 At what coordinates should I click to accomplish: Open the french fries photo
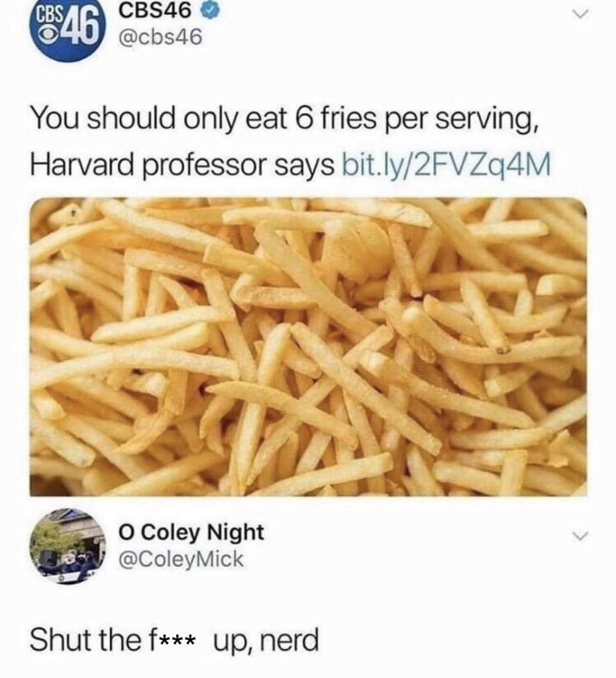pyautogui.click(x=308, y=347)
